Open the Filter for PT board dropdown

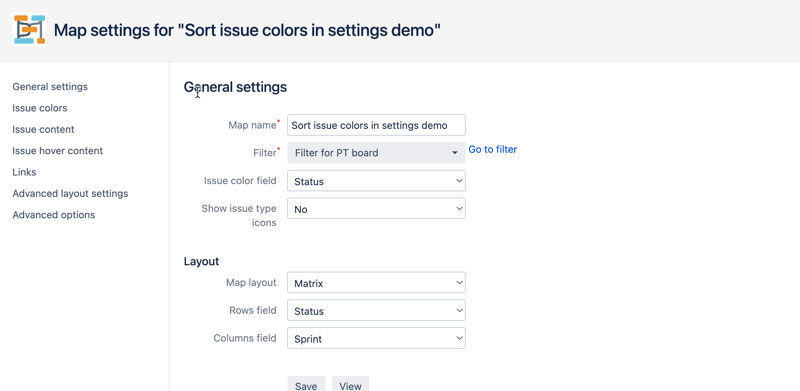[376, 153]
